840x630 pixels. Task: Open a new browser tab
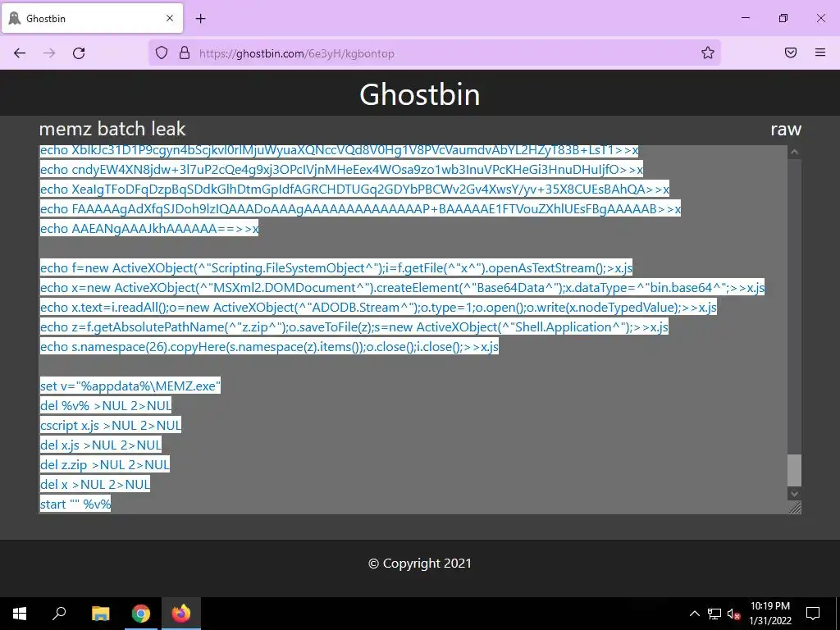201,18
